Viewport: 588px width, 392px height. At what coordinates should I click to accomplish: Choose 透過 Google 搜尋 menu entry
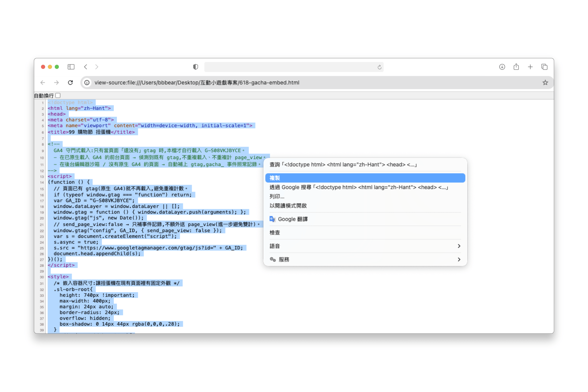(x=365, y=187)
